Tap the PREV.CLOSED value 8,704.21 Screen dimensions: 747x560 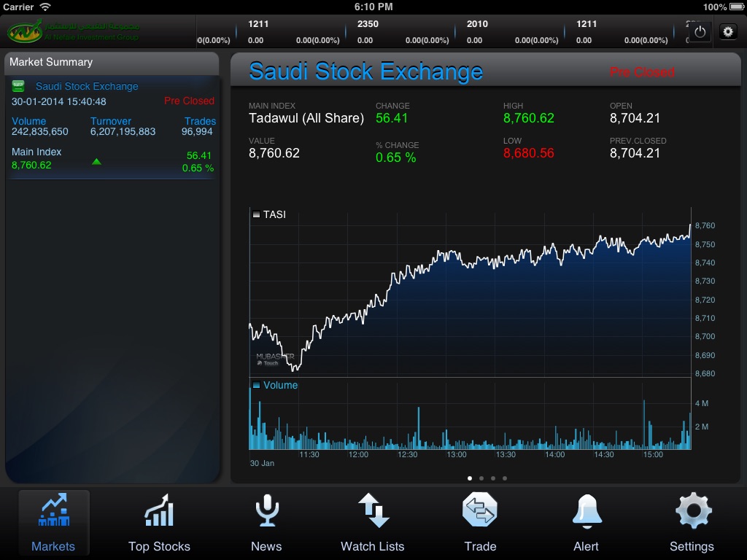point(635,153)
